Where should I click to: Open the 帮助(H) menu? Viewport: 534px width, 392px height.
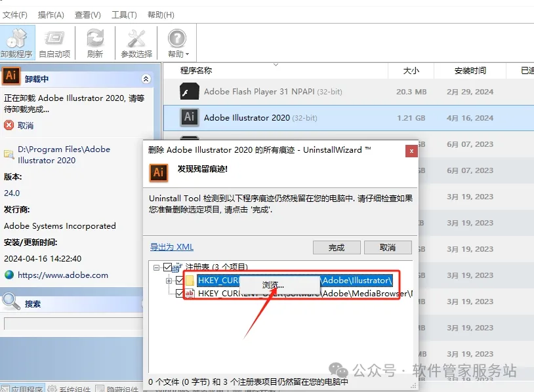pos(161,15)
